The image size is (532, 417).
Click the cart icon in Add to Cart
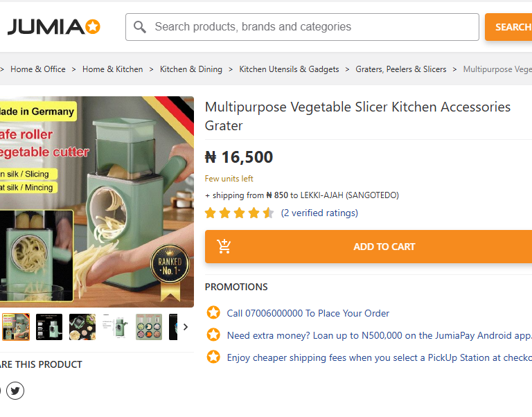224,247
